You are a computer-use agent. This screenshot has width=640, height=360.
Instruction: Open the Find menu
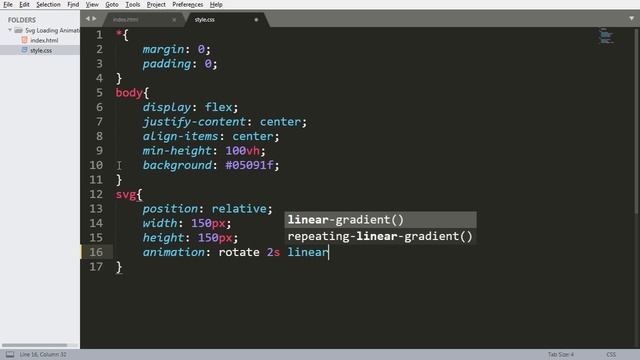(x=73, y=4)
